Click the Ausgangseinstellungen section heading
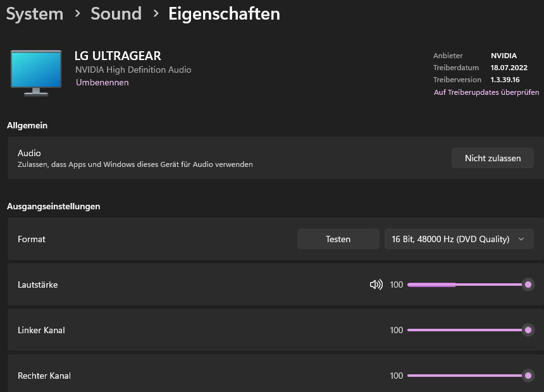Image resolution: width=544 pixels, height=392 pixels. click(x=54, y=206)
